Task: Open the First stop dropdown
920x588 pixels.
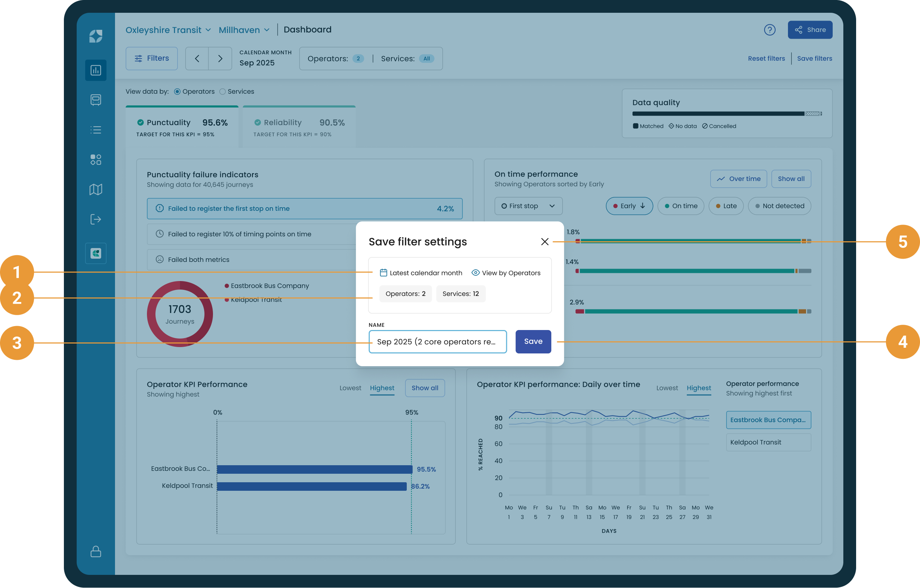Action: (528, 206)
